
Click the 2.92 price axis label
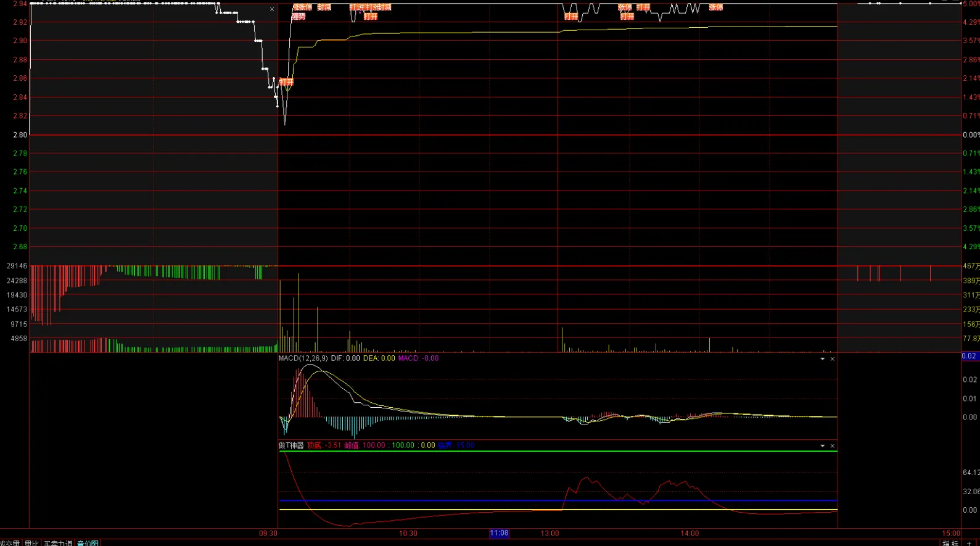tap(20, 22)
